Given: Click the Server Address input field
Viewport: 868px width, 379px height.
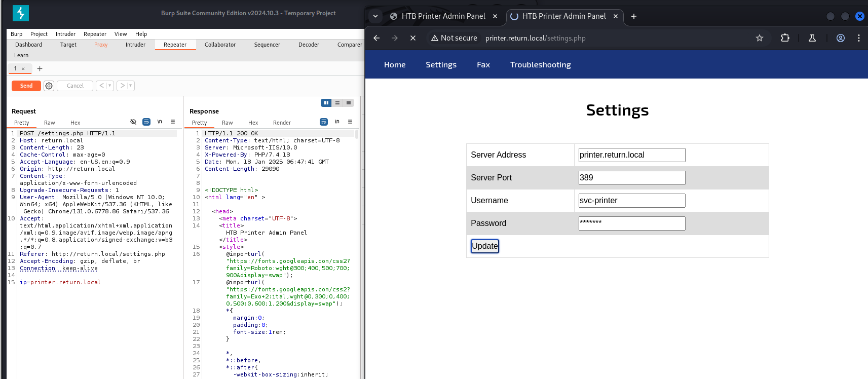Looking at the screenshot, I should click(631, 155).
